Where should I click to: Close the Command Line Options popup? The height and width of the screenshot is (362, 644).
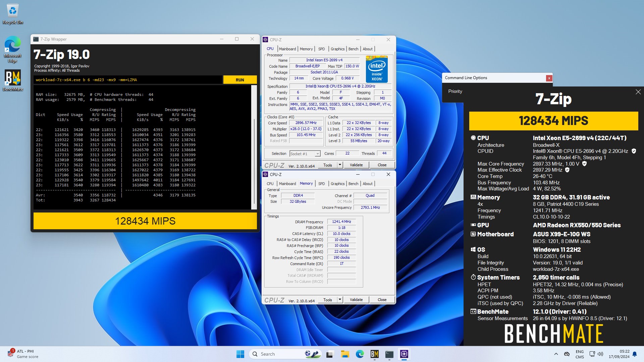pos(549,78)
